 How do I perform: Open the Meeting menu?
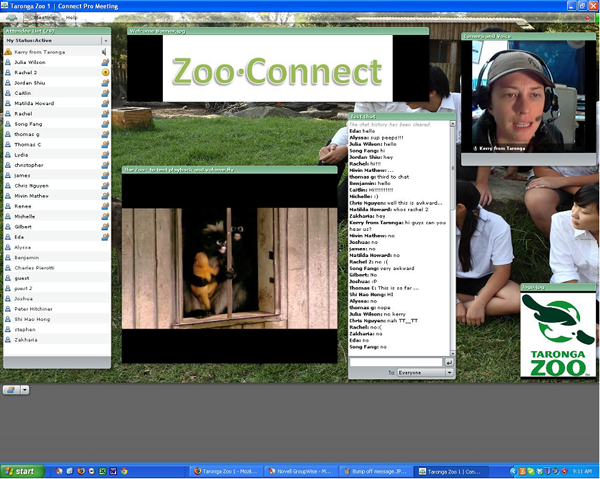click(x=44, y=18)
